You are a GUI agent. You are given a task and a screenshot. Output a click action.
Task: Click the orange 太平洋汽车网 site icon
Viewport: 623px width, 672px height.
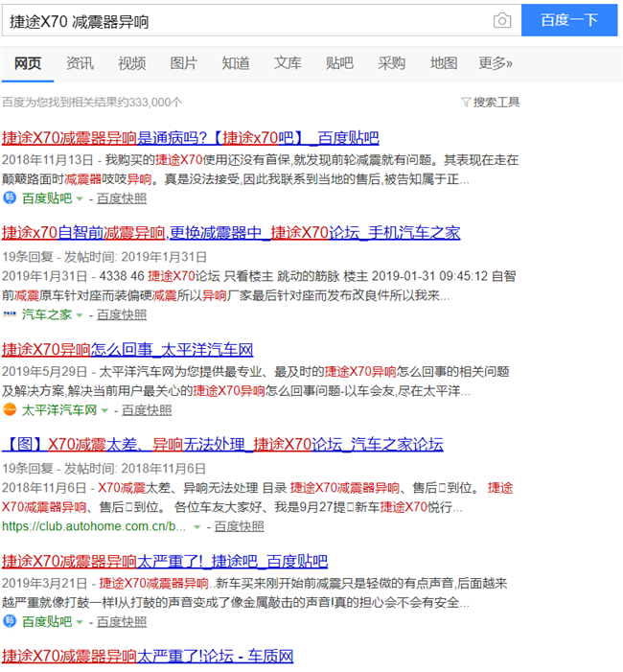point(10,409)
